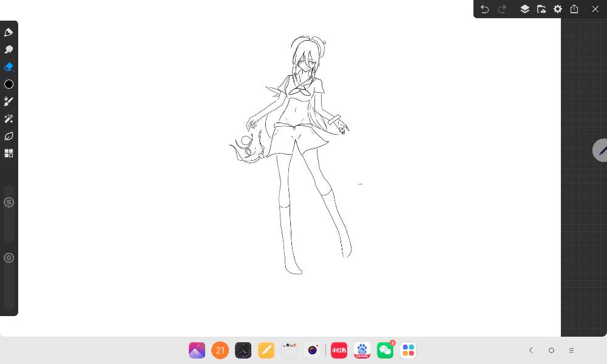
Task: Choose the eraser tool highlighted in blue
Action: 8,67
